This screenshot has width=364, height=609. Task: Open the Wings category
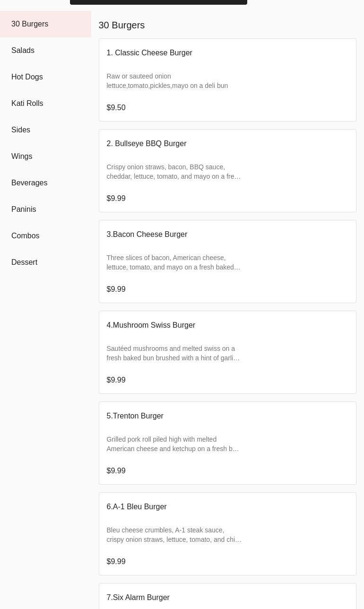[22, 157]
